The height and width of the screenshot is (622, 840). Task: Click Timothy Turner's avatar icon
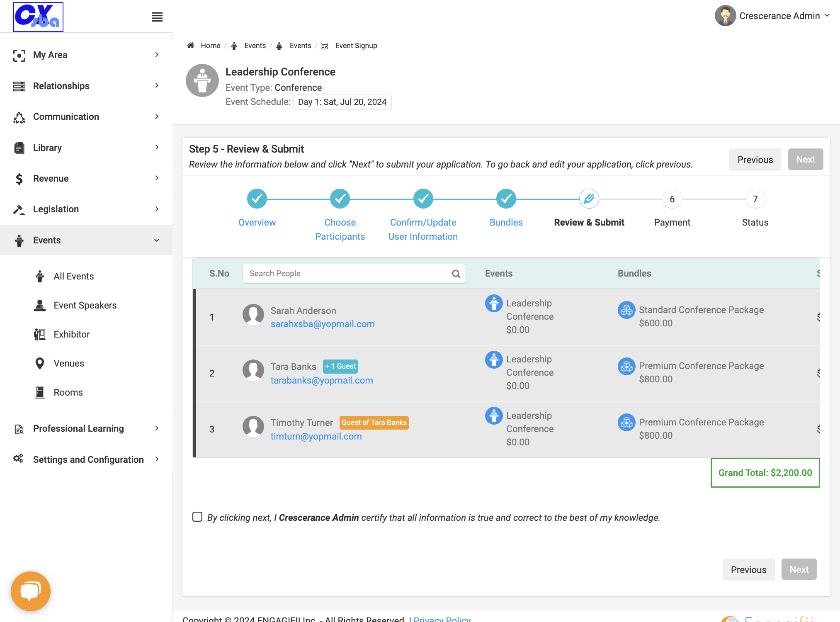pos(253,427)
